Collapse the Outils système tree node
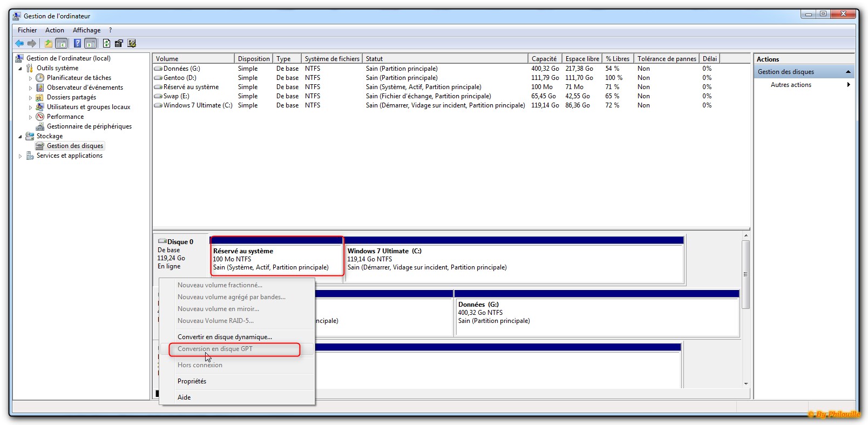Screen dimensions: 868x425 tap(21, 69)
